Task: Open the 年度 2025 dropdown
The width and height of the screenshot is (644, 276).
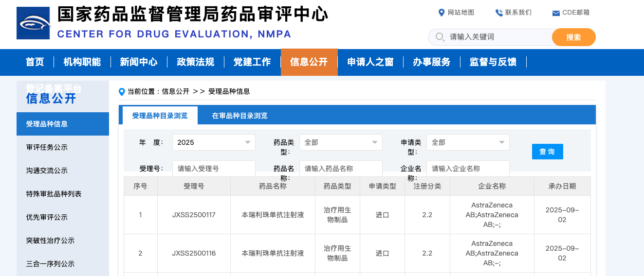Action: [214, 142]
